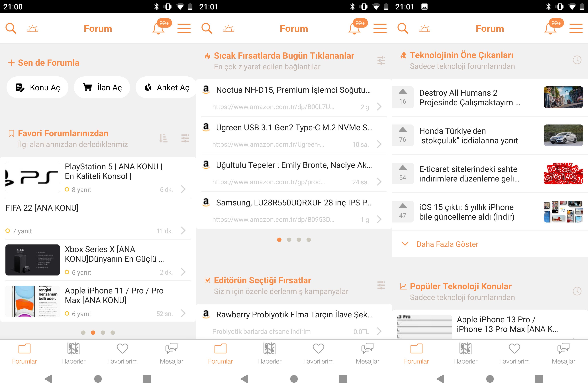Open iOS 15 collage thumbnail

pyautogui.click(x=563, y=211)
